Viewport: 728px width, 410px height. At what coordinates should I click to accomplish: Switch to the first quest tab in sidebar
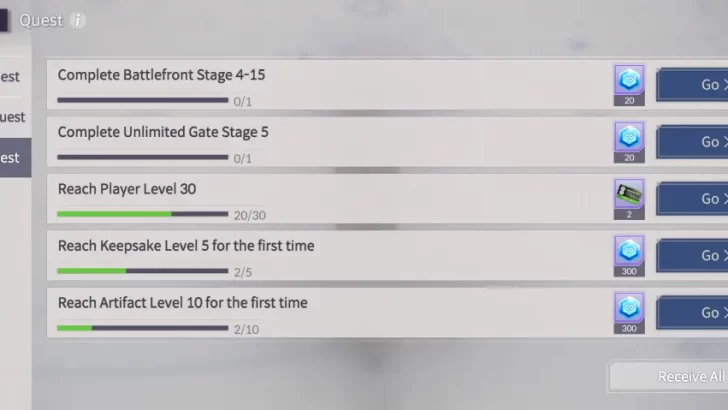point(12,76)
